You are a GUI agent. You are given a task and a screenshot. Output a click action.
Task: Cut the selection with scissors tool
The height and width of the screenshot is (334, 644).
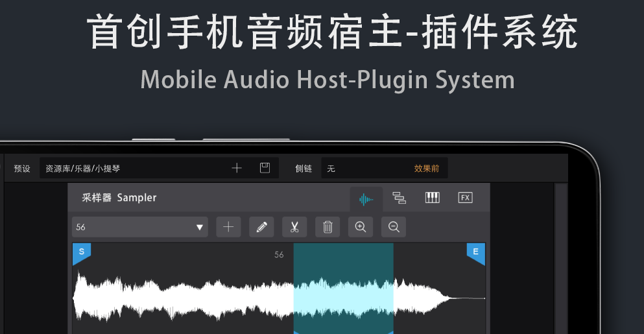pos(294,227)
